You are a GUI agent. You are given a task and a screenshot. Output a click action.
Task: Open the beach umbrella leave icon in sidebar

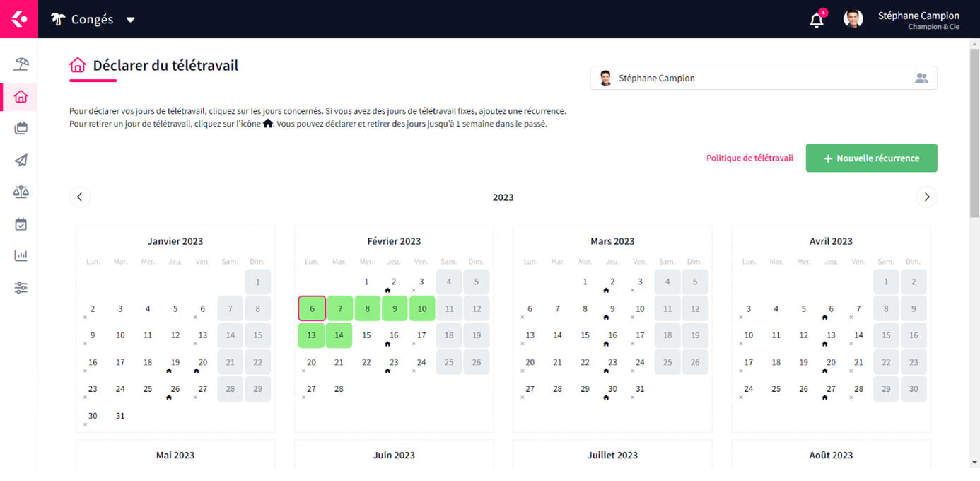click(x=21, y=64)
